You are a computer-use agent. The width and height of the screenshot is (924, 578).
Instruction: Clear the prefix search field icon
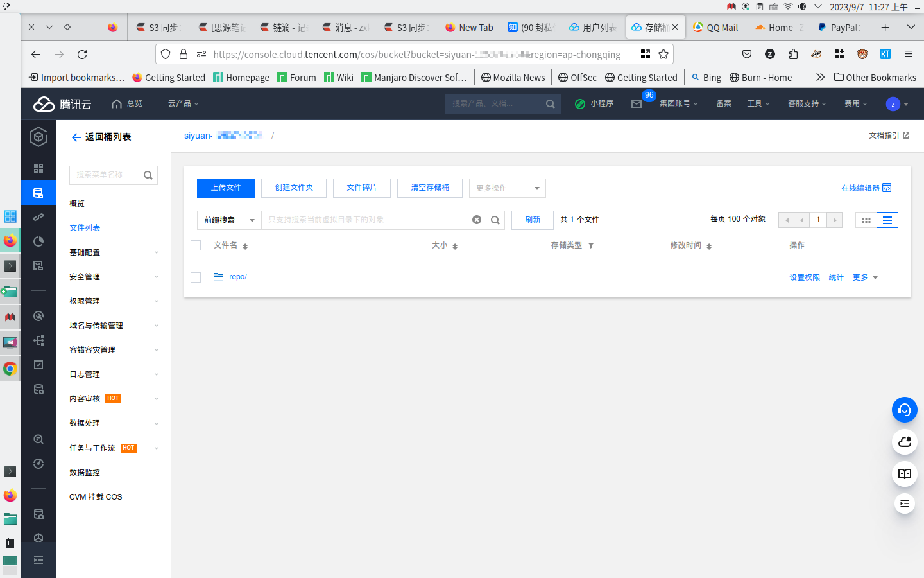point(477,220)
